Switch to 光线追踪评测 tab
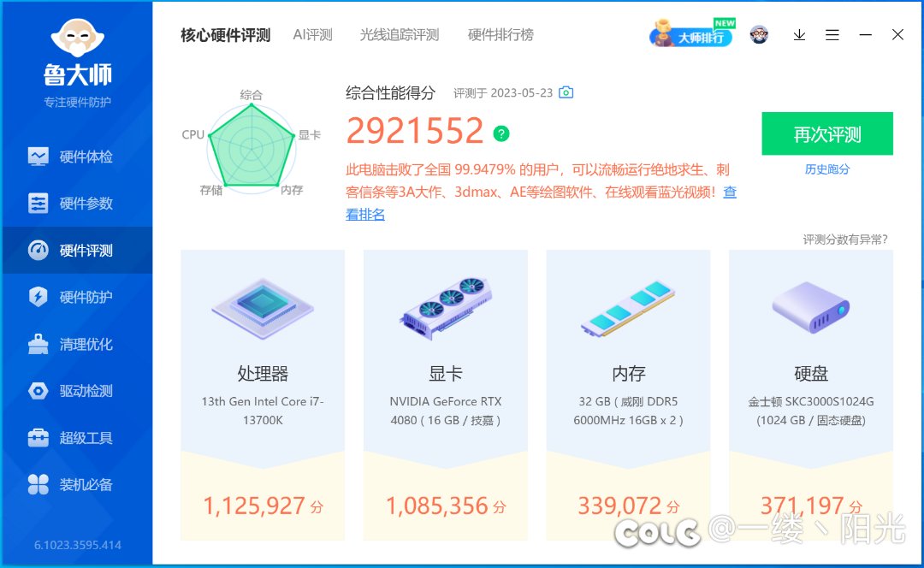Image resolution: width=924 pixels, height=568 pixels. 400,35
